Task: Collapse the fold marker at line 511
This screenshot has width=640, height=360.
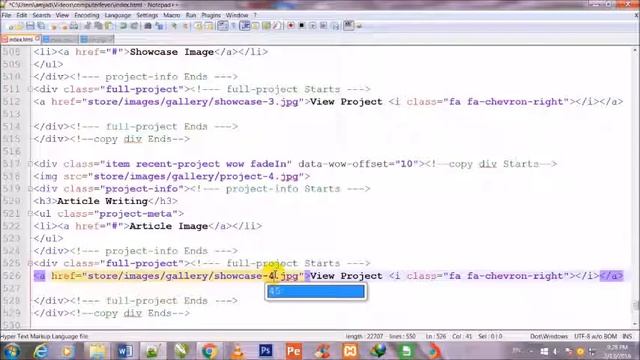Action: click(30, 89)
